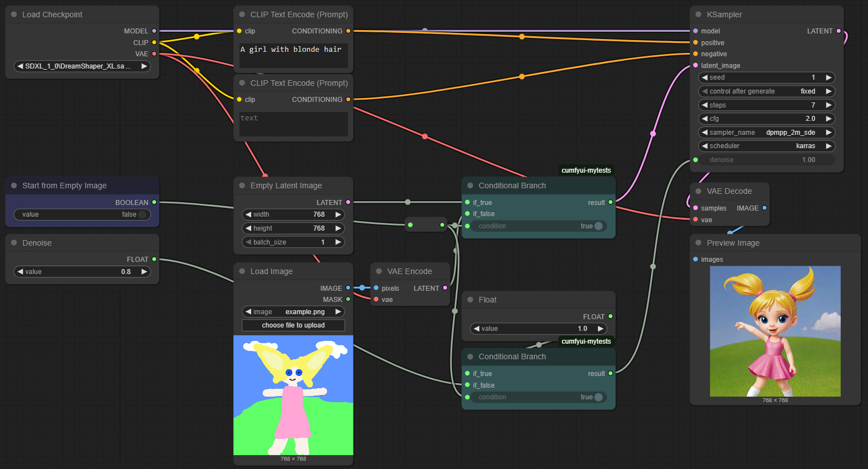Collapse the Preview Image node dot

pos(698,243)
